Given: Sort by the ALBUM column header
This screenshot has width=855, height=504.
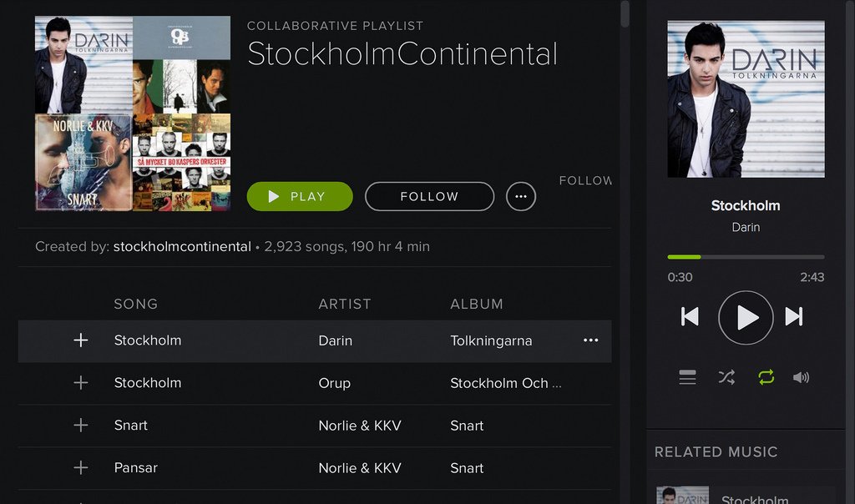Looking at the screenshot, I should (477, 305).
